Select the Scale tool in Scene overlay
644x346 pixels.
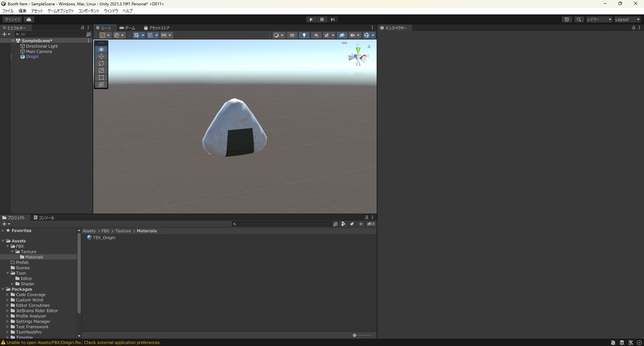point(101,70)
